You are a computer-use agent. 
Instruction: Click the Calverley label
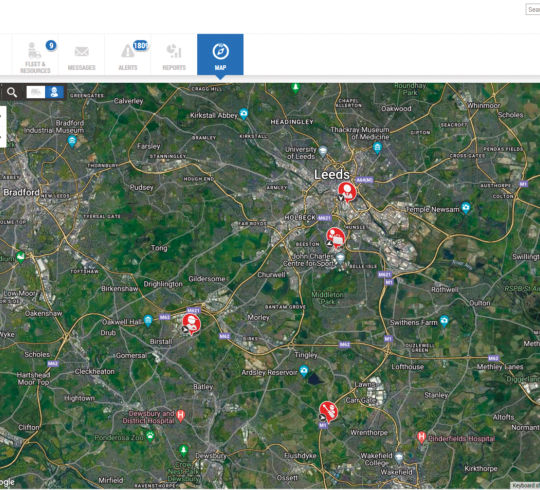point(128,101)
